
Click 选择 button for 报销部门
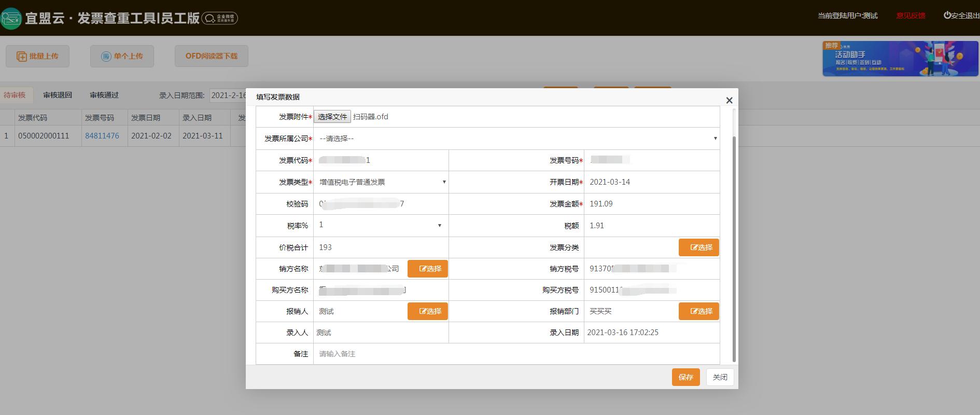pos(698,311)
